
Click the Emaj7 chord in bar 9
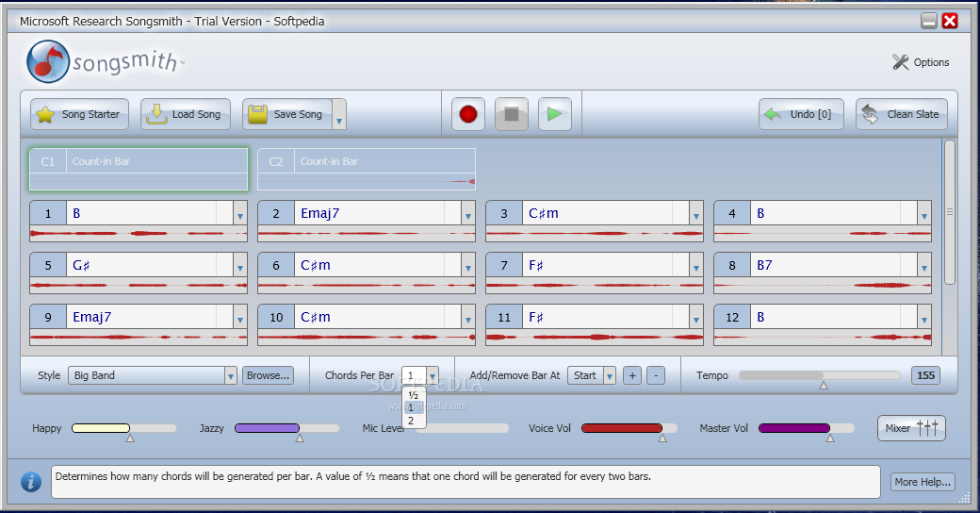[x=92, y=317]
